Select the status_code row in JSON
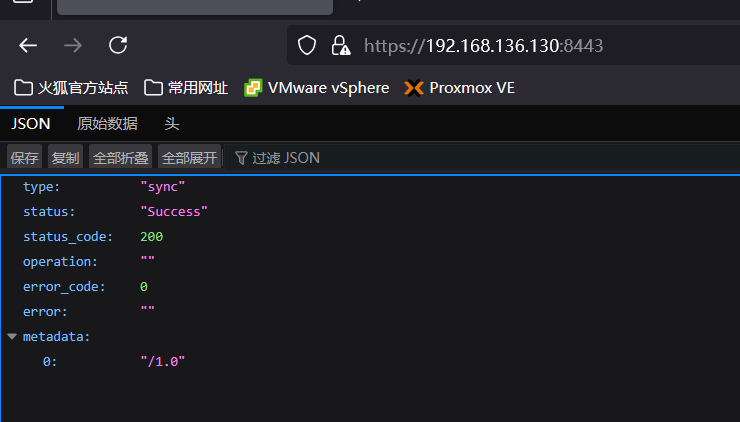 [370, 236]
